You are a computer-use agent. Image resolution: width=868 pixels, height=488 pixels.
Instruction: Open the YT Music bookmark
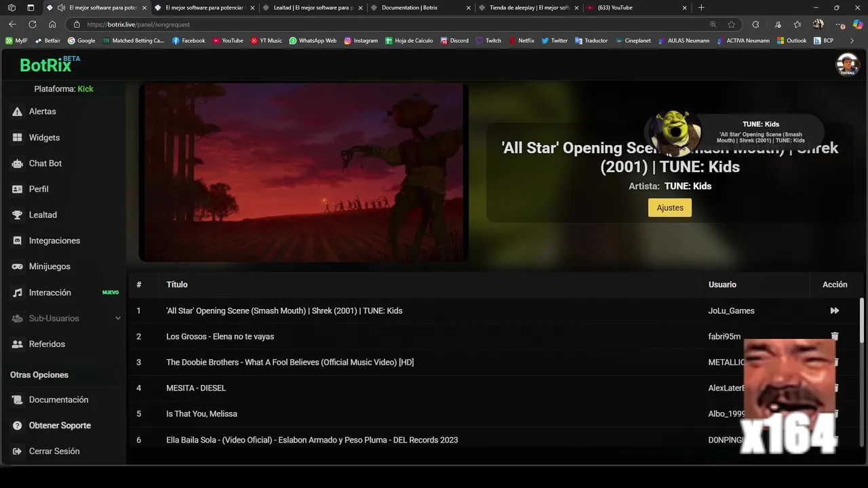[266, 41]
